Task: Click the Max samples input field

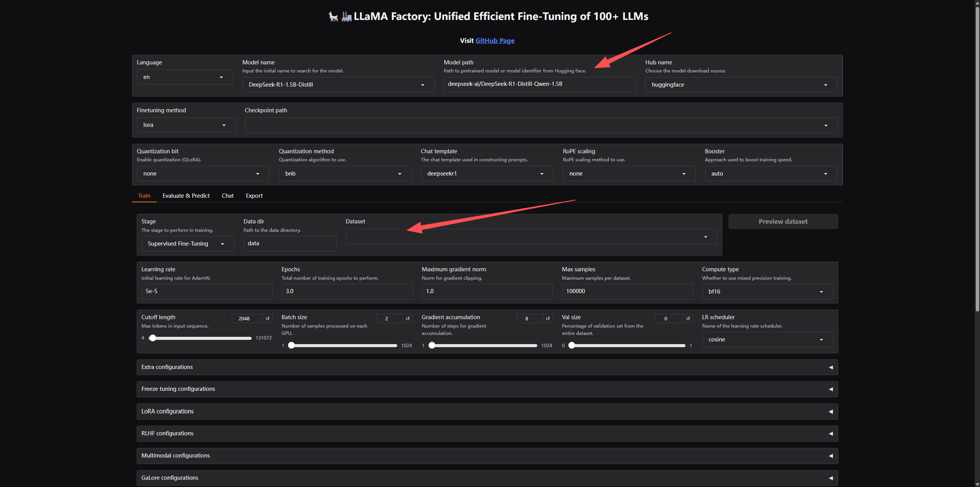Action: point(627,292)
